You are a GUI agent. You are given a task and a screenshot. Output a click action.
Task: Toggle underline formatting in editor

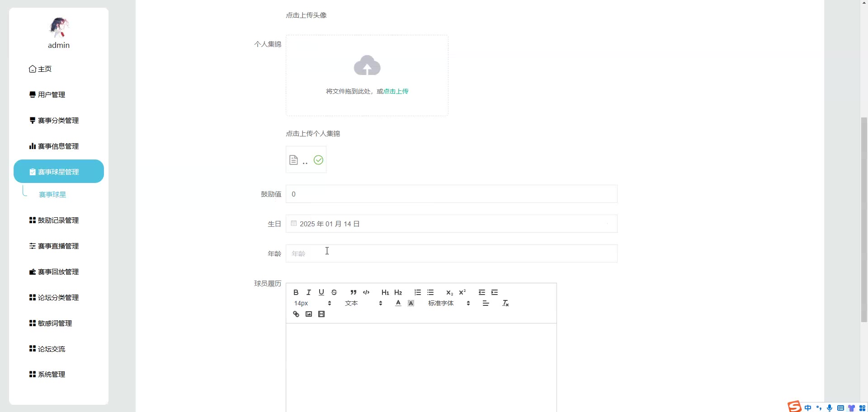(321, 292)
